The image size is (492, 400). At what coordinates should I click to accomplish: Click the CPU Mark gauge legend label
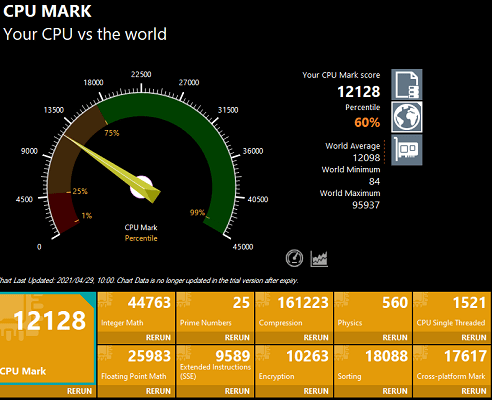[141, 227]
